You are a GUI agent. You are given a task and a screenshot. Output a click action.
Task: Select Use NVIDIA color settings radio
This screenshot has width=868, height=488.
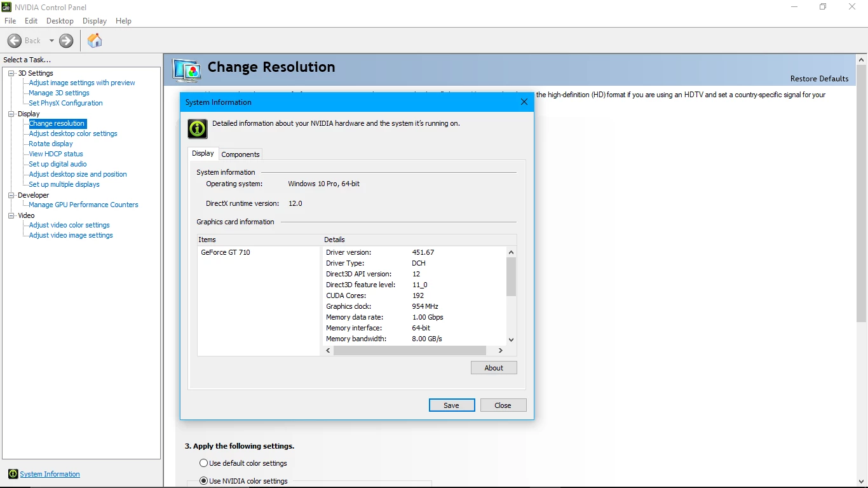203,481
